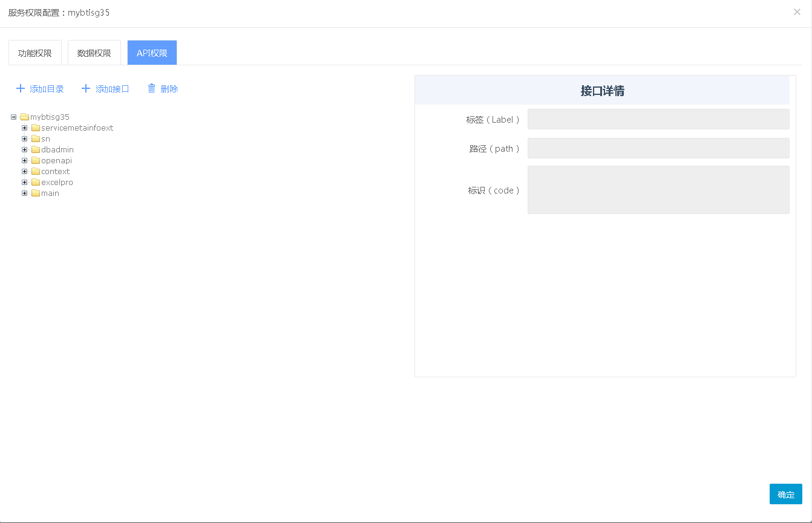Viewport: 812px width, 523px height.
Task: Click the mybtisg35 root folder icon
Action: point(24,117)
